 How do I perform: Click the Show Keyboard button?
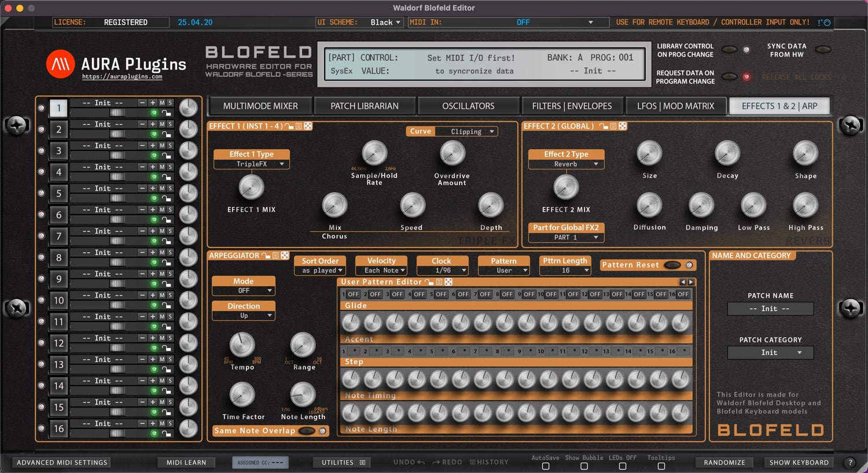pyautogui.click(x=799, y=463)
